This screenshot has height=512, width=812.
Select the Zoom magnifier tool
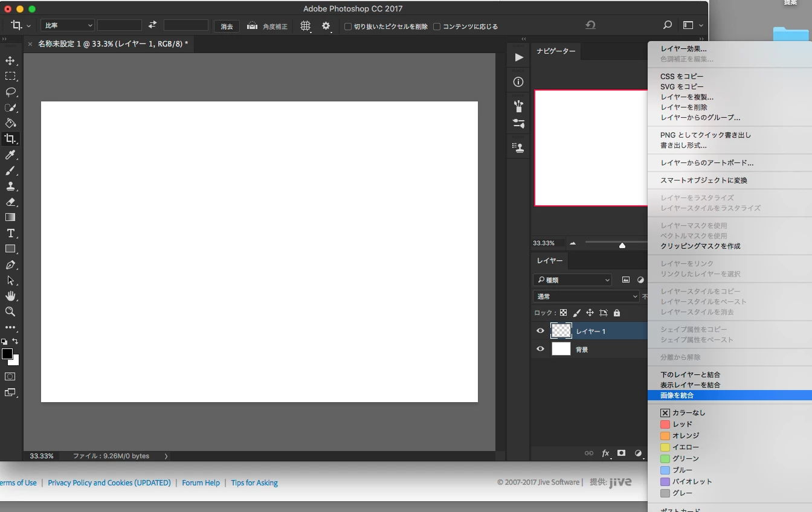click(10, 312)
